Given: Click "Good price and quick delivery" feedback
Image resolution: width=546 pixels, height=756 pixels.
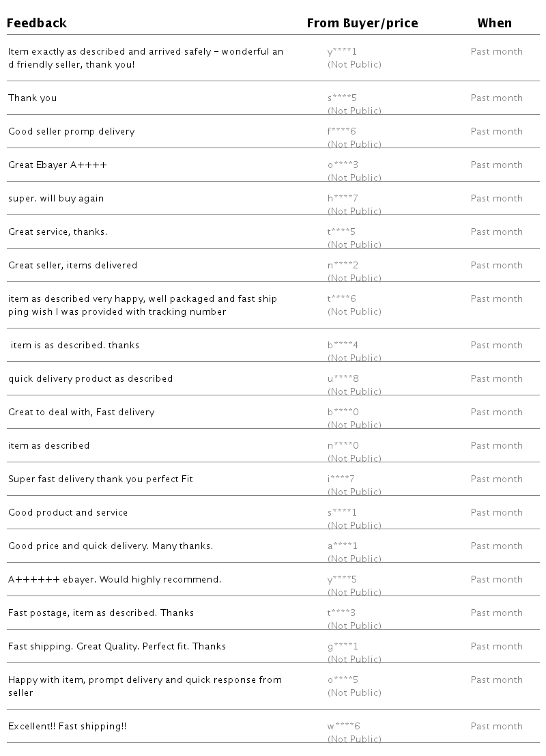Looking at the screenshot, I should tap(111, 546).
